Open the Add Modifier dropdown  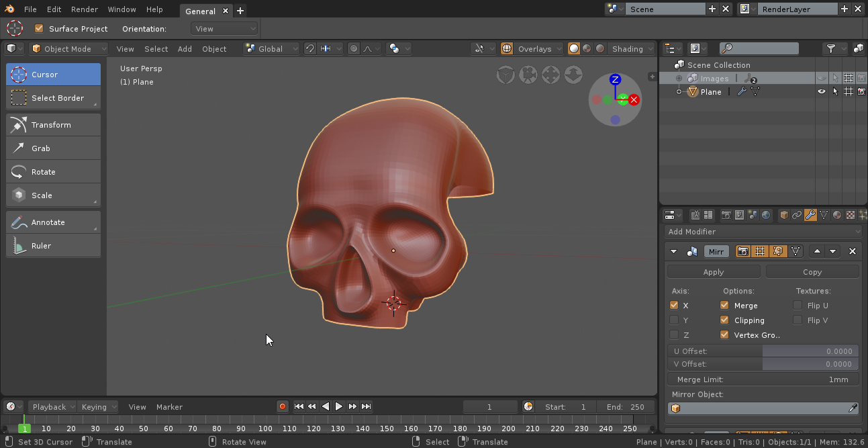coord(763,232)
